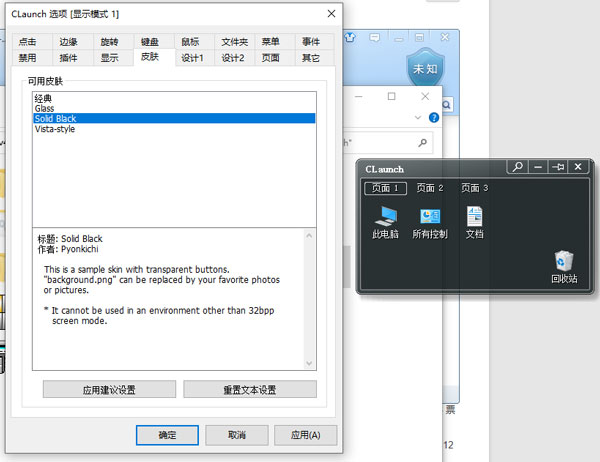The height and width of the screenshot is (462, 600).
Task: Switch to the 页面 2 tab in CLaunch
Action: 430,188
